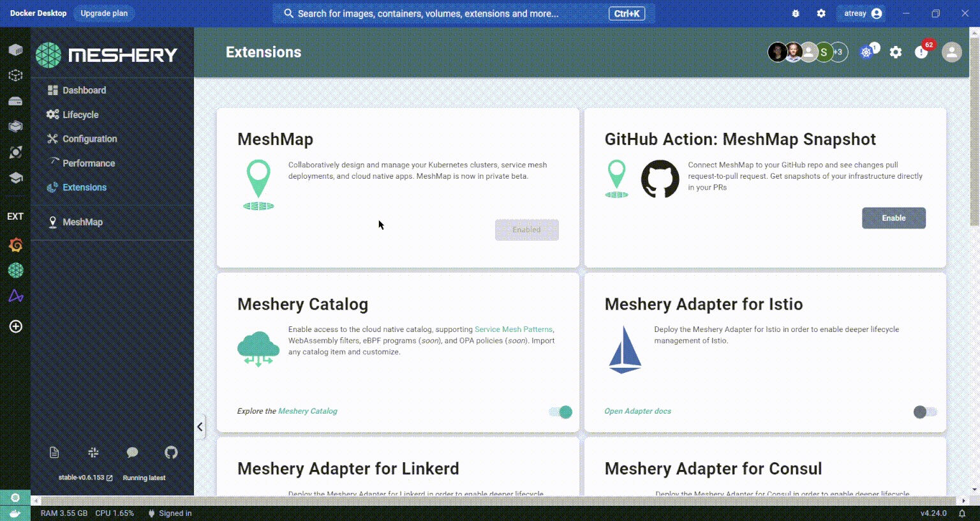This screenshot has height=521, width=980.
Task: Open Containers in Docker sidebar
Action: pos(15,50)
